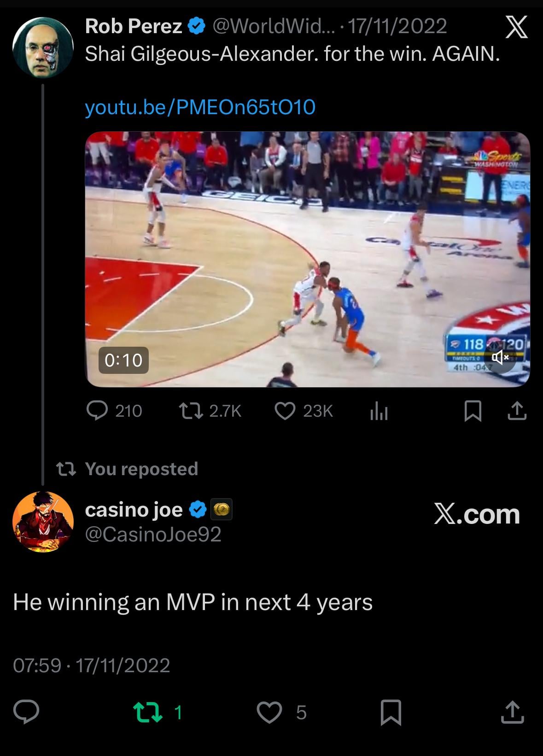Open Rob Perez's profile picture

pyautogui.click(x=43, y=48)
